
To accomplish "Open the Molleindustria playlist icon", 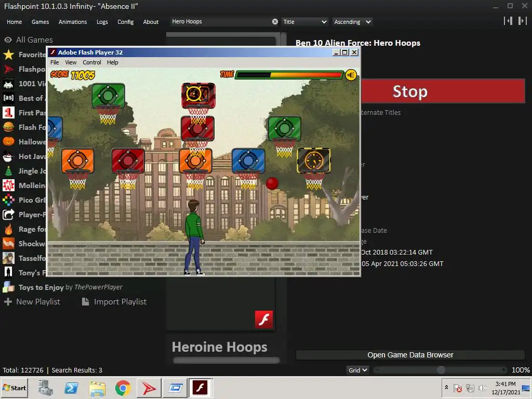I will pos(8,185).
